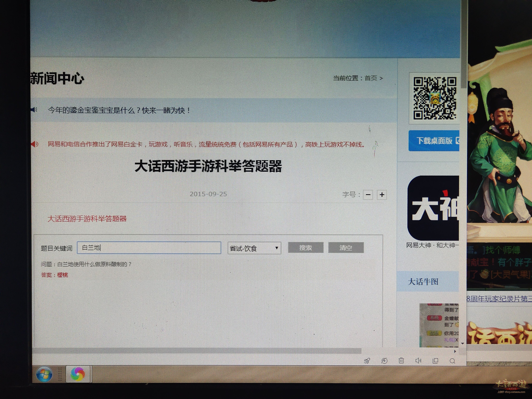Click the QR code image
Screen dimensions: 532x399
click(x=435, y=98)
